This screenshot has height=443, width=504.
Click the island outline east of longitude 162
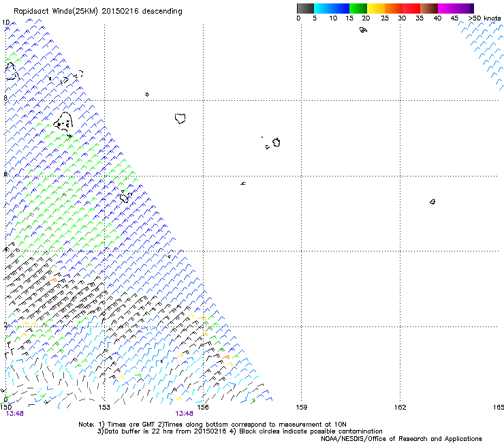click(x=432, y=202)
